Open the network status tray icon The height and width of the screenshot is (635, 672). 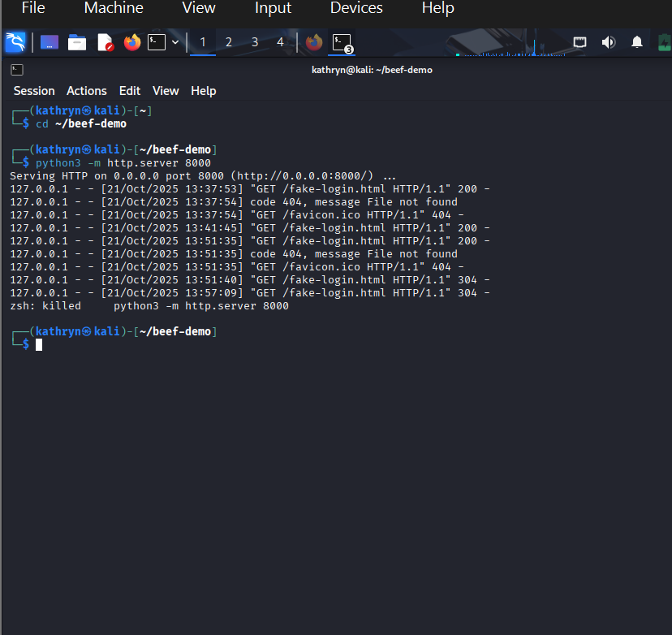coord(580,41)
